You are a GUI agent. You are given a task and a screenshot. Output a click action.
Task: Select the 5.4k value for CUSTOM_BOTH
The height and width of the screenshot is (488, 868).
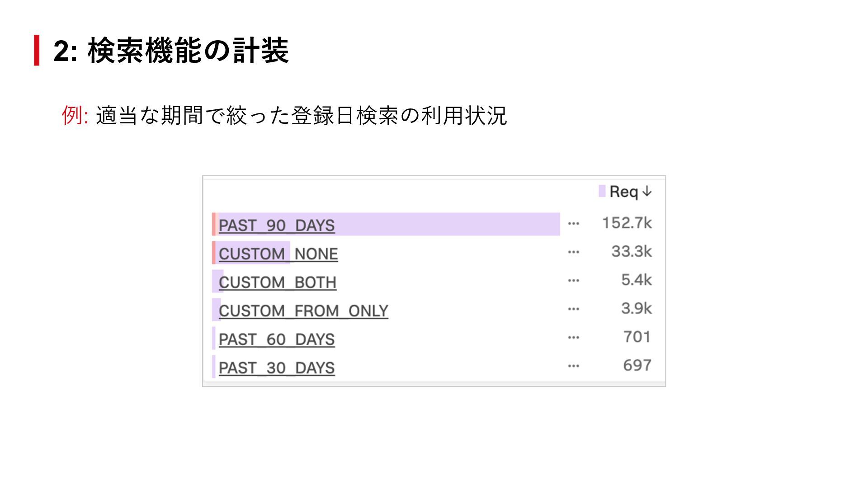636,280
